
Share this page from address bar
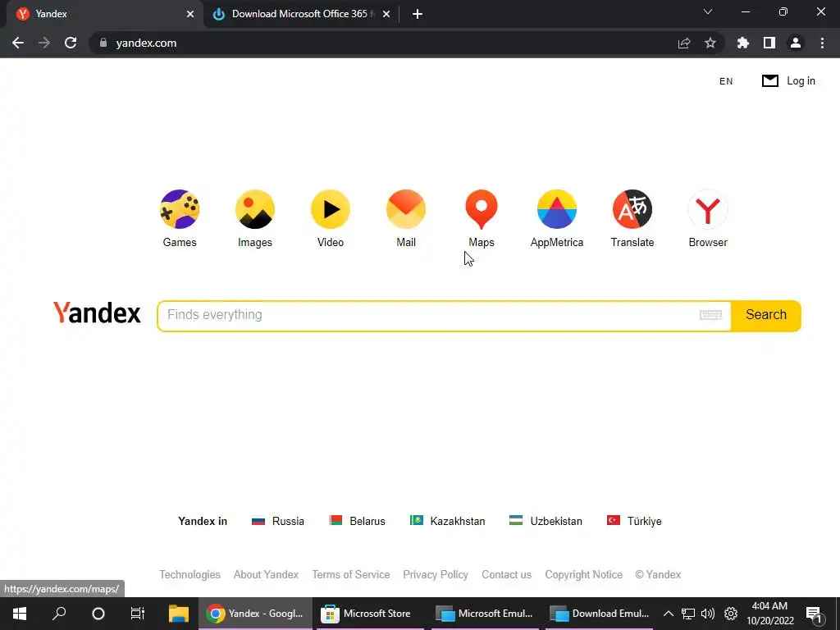[684, 43]
